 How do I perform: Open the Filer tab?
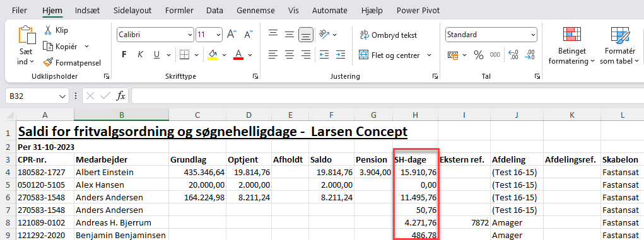[x=20, y=11]
